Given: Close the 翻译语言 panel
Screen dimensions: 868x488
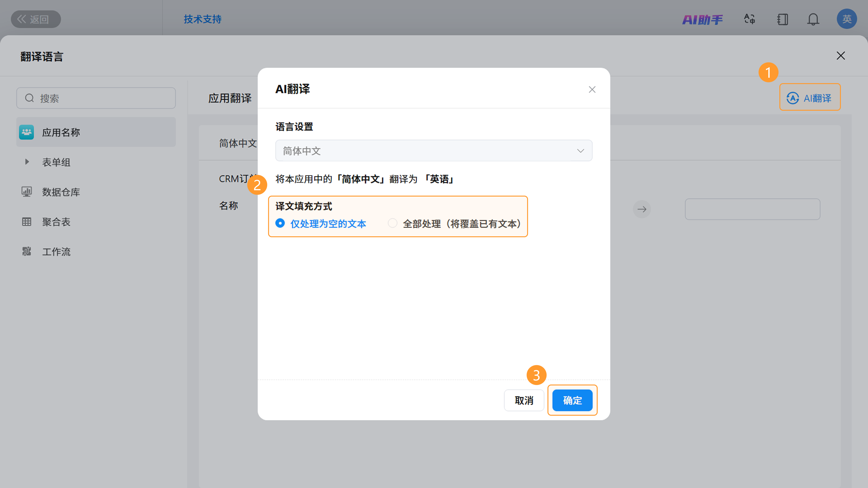Looking at the screenshot, I should [x=841, y=56].
